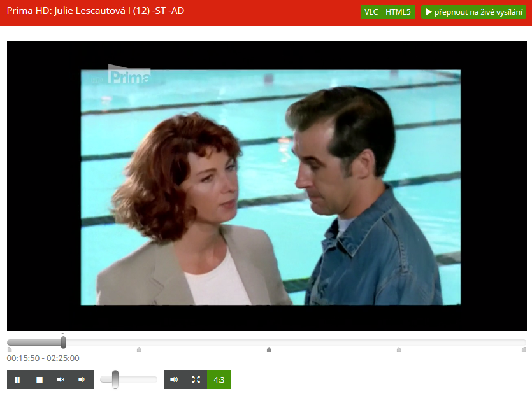The image size is (532, 396).
Task: Click the time text 00:15:50 - 02:25:00
Action: pyautogui.click(x=43, y=358)
